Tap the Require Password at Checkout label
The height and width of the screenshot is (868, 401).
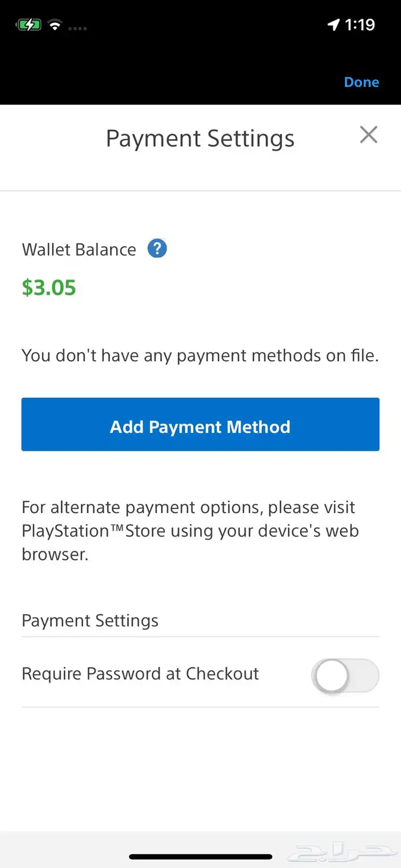tap(140, 673)
